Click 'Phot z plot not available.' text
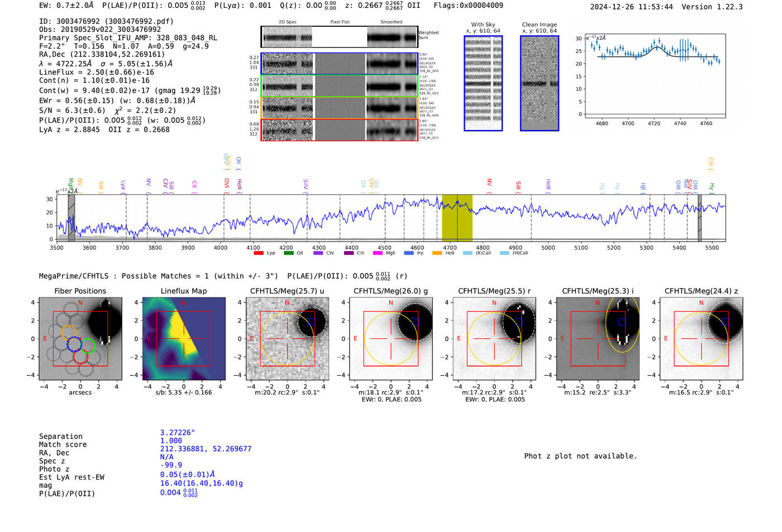782x532 pixels. point(580,456)
